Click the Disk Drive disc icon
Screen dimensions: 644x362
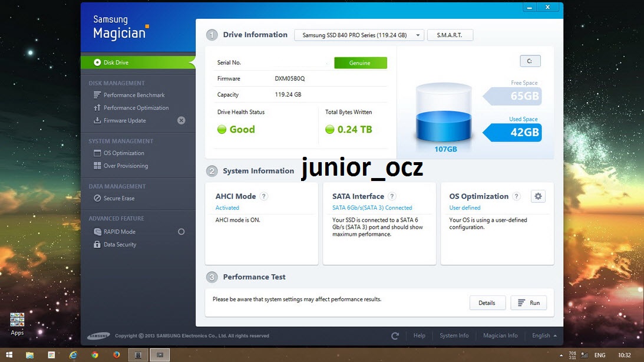pyautogui.click(x=97, y=62)
